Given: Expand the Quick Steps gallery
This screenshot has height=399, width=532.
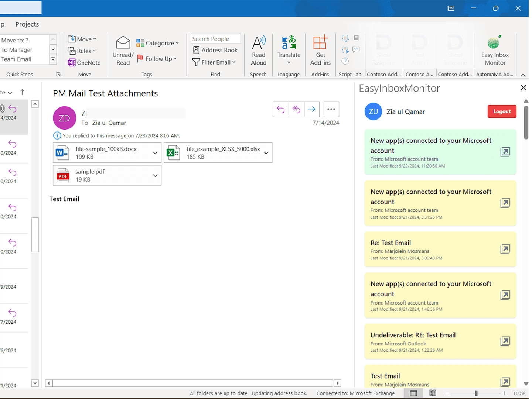Looking at the screenshot, I should tap(53, 59).
